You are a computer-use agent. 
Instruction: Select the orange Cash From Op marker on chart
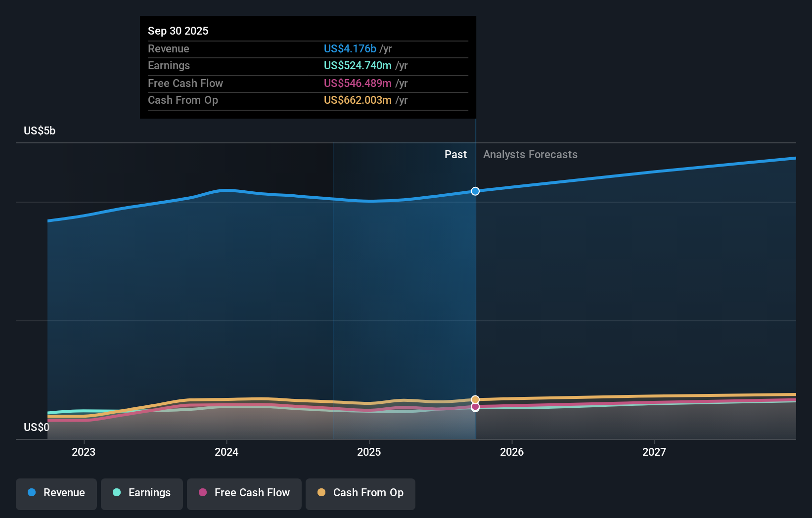475,399
